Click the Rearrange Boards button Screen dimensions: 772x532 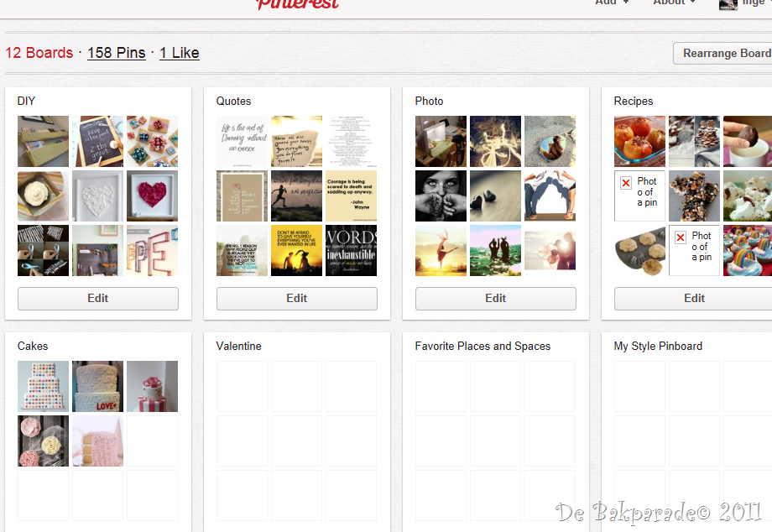(722, 53)
